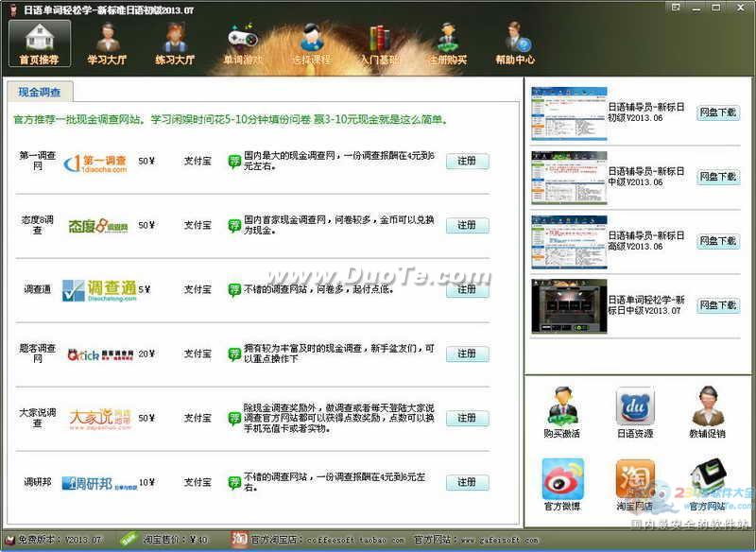This screenshot has height=552, width=756.
Task: Click the green 荐 badge in 第一调查网 row
Action: 234,162
